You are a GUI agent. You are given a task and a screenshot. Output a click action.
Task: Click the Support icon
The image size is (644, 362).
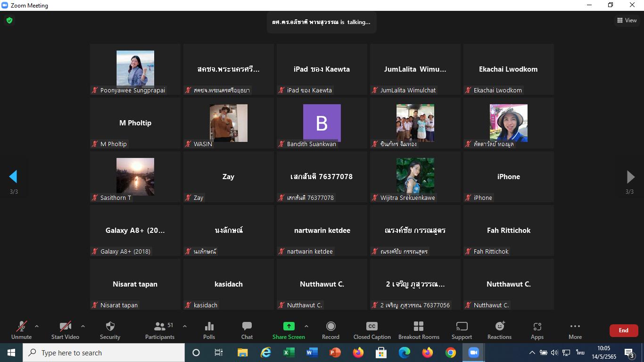coord(462,330)
